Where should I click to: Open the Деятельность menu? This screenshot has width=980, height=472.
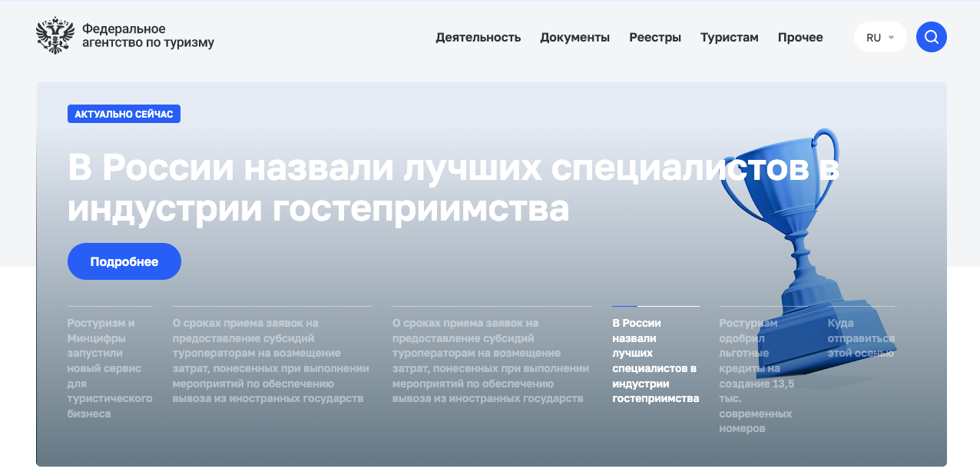478,37
